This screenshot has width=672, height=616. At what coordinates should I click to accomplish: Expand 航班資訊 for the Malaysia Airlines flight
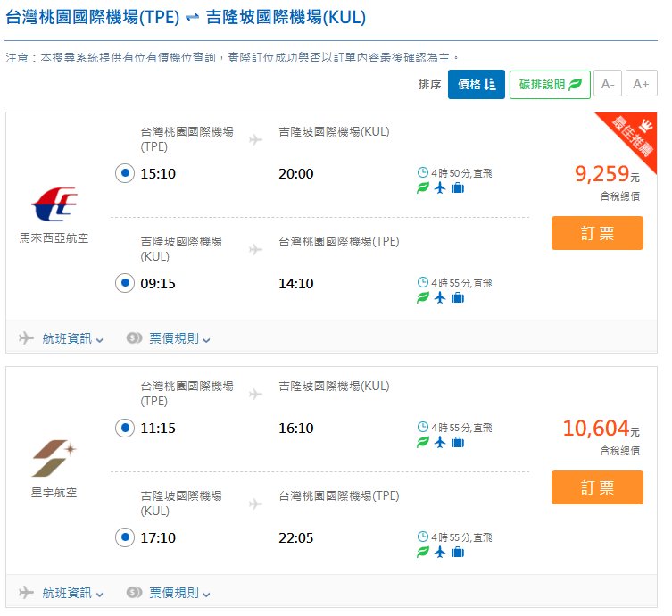(x=62, y=338)
